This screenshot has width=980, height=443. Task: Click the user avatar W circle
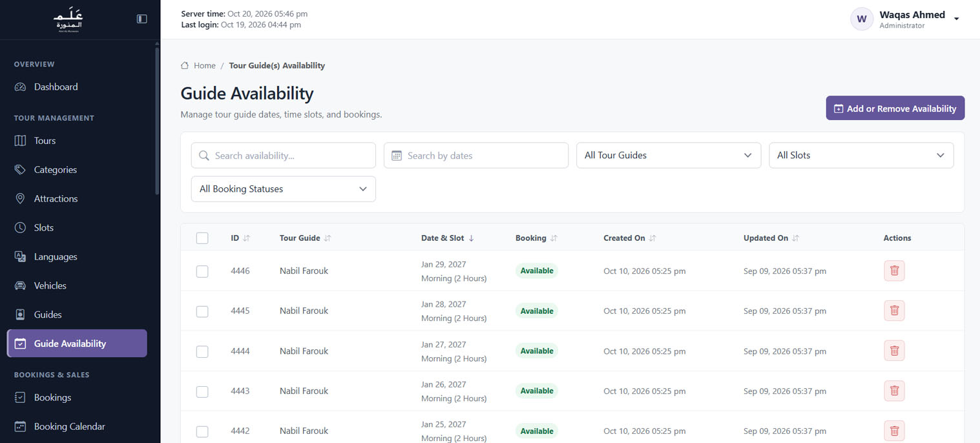click(861, 19)
